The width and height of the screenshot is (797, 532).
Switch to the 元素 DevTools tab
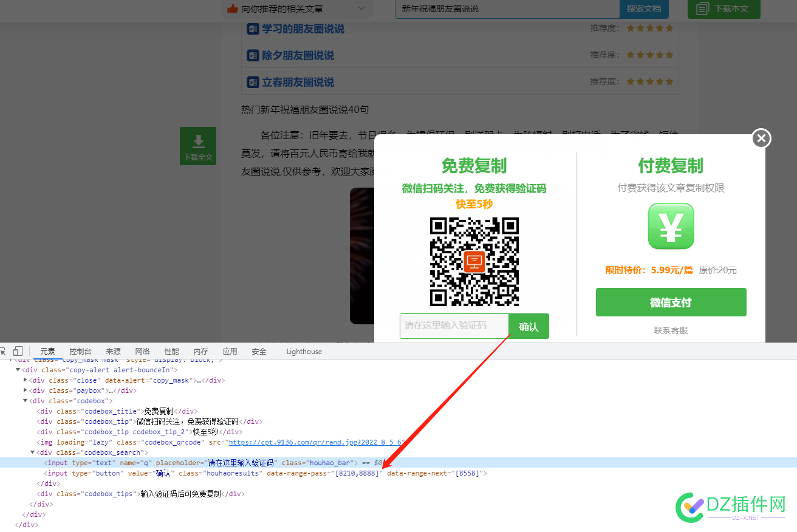[x=47, y=352]
